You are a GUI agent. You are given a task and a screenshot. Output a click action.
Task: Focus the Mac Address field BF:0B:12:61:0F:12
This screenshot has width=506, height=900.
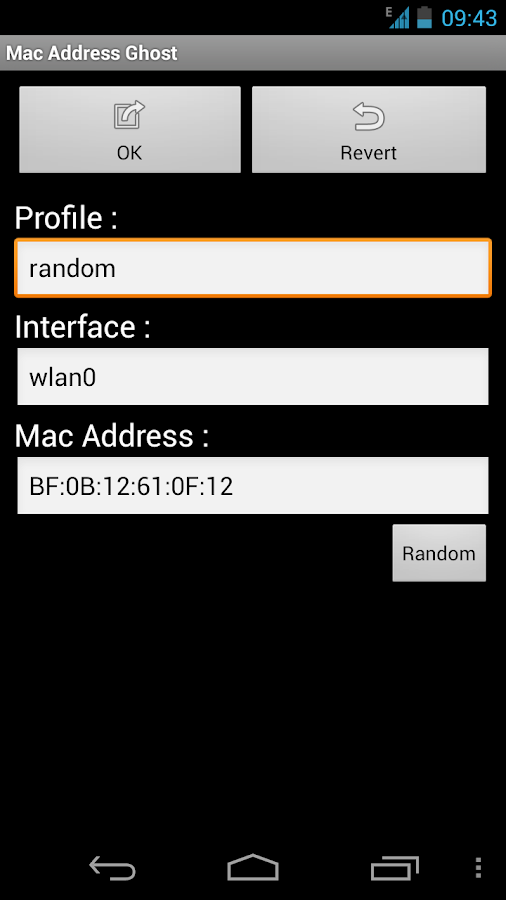(x=253, y=486)
